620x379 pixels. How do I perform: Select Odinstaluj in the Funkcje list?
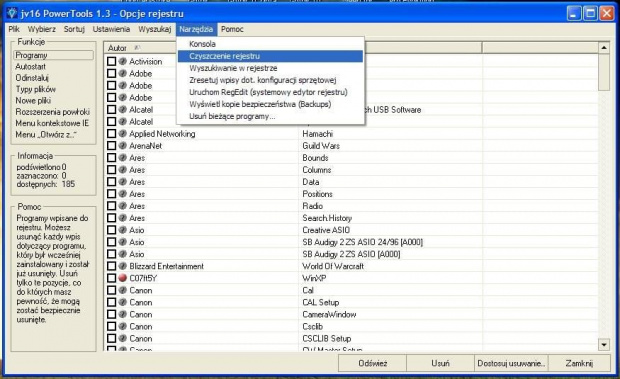[x=32, y=78]
